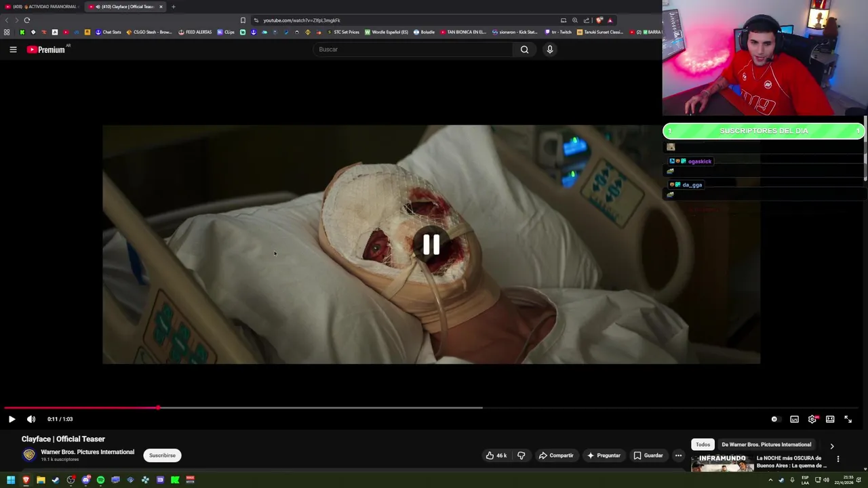
Task: Select De Warner Bros. Pictures International chip
Action: pos(766,445)
